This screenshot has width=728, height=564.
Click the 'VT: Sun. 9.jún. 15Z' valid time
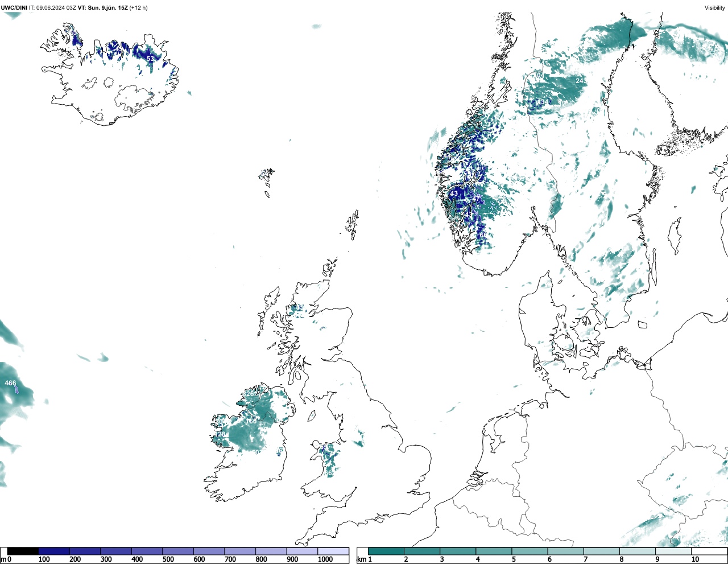coord(102,8)
